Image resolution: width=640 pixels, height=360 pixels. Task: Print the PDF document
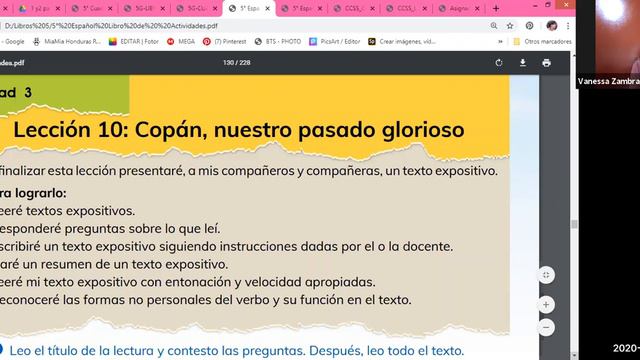click(x=547, y=63)
